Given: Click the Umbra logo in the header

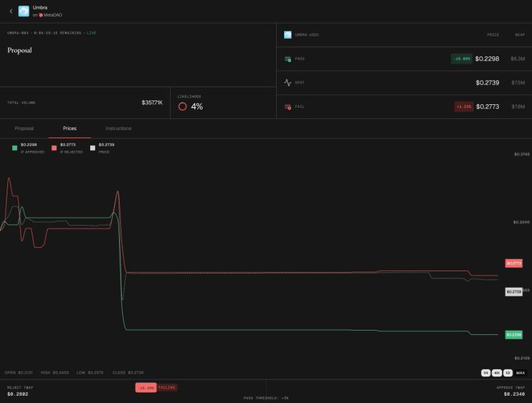Looking at the screenshot, I should click(x=23, y=11).
